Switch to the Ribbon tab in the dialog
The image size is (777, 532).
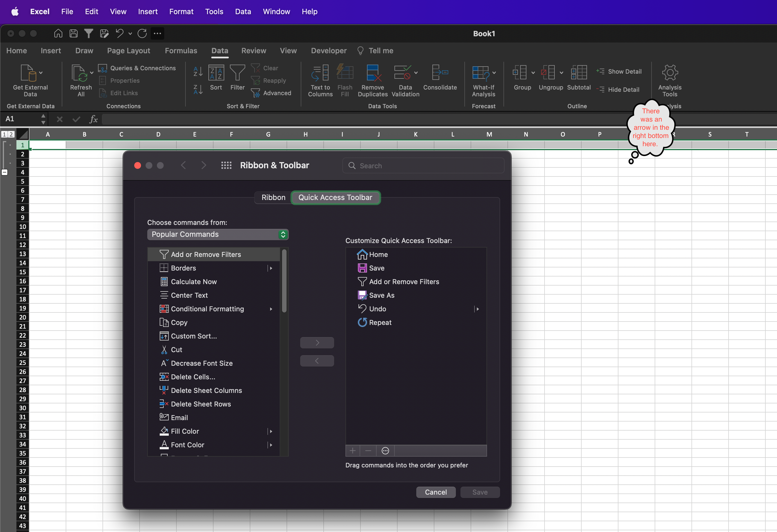click(x=272, y=197)
